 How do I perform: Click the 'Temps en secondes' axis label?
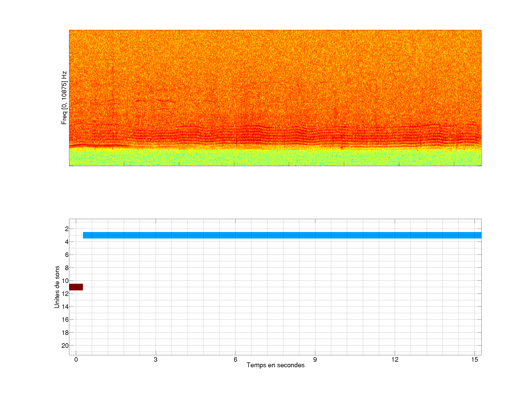pos(275,365)
